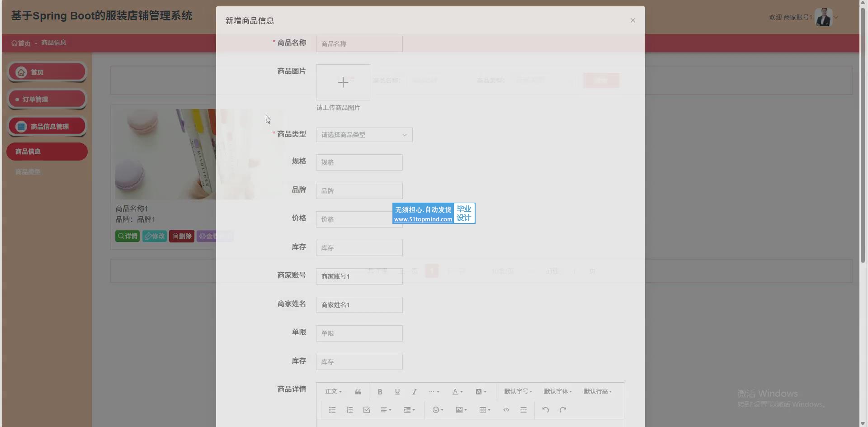Screen dimensions: 868x427
Task: Insert a code block with the code icon
Action: (506, 410)
